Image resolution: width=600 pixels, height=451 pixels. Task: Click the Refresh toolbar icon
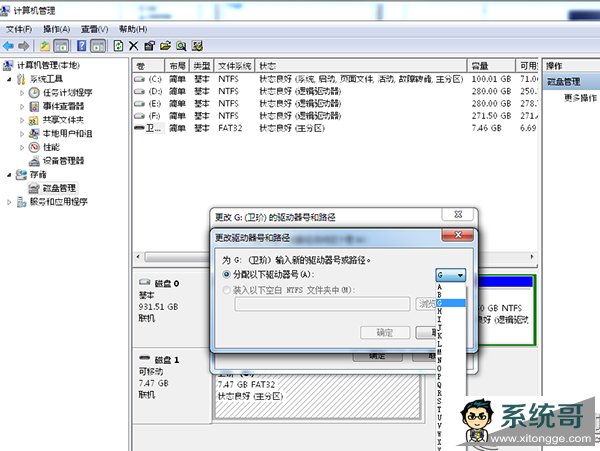118,46
